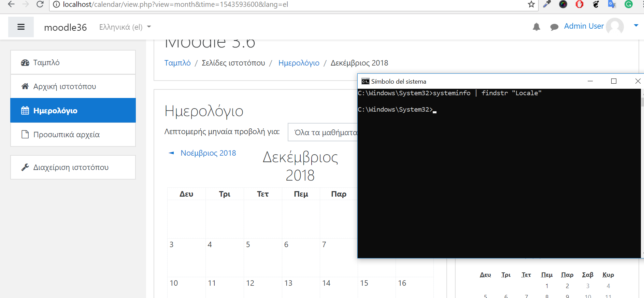This screenshot has height=298, width=644.
Task: Click Ταμπλό breadcrumb link
Action: (177, 63)
